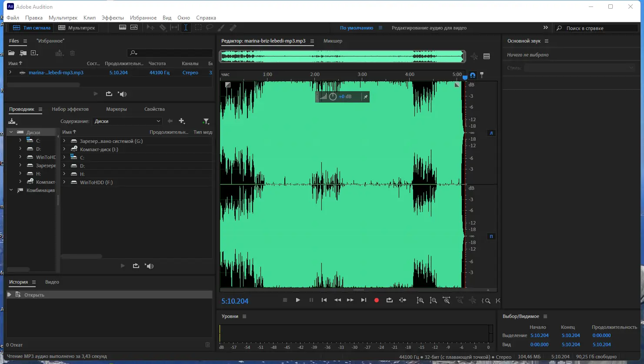Expand the marina-...lebedi-mp3.mp3 file entry
Image resolution: width=644 pixels, height=364 pixels.
point(10,73)
